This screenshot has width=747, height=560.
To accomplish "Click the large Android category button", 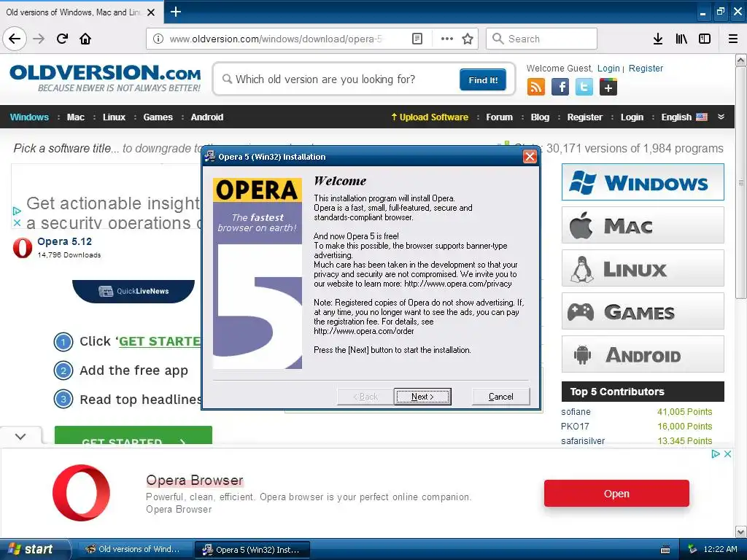I will [x=643, y=354].
